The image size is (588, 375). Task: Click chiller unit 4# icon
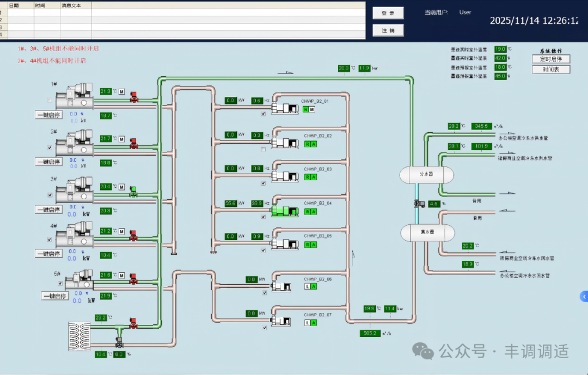coord(74,235)
